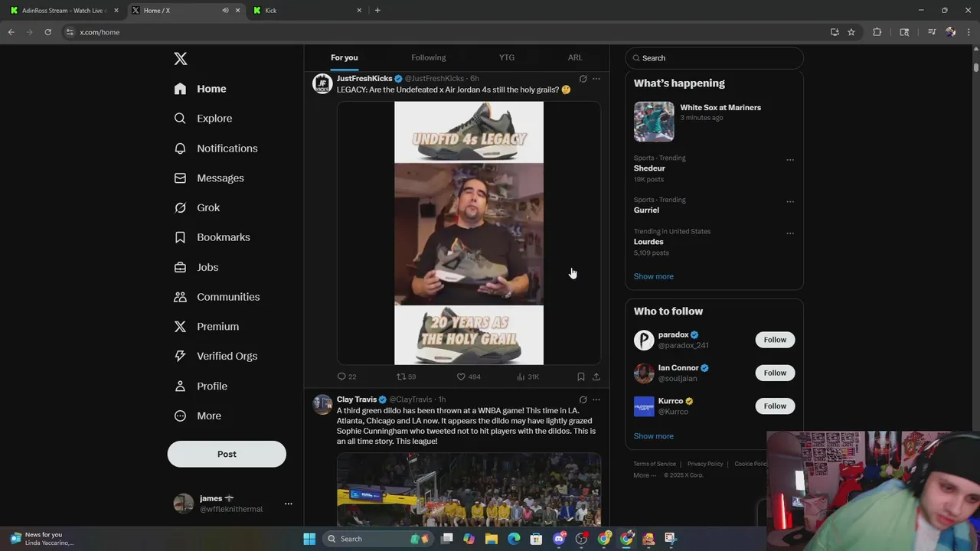Open account menu dots beside james

coord(289,504)
